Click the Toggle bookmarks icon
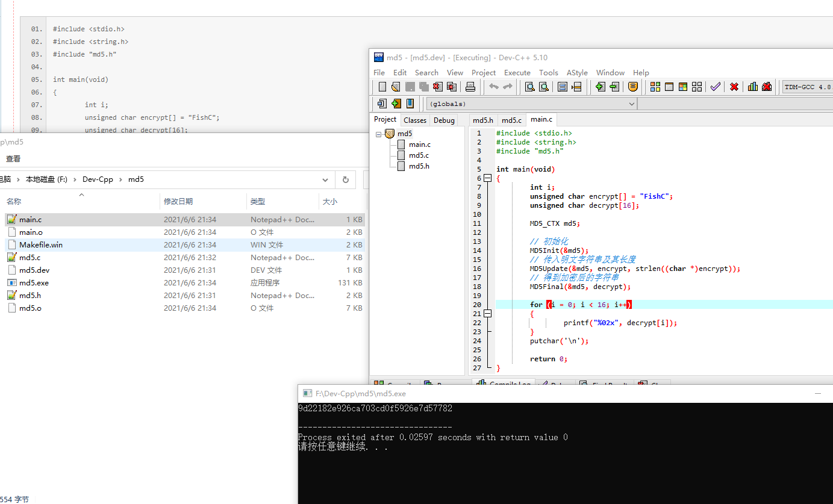The width and height of the screenshot is (833, 504). [x=396, y=104]
